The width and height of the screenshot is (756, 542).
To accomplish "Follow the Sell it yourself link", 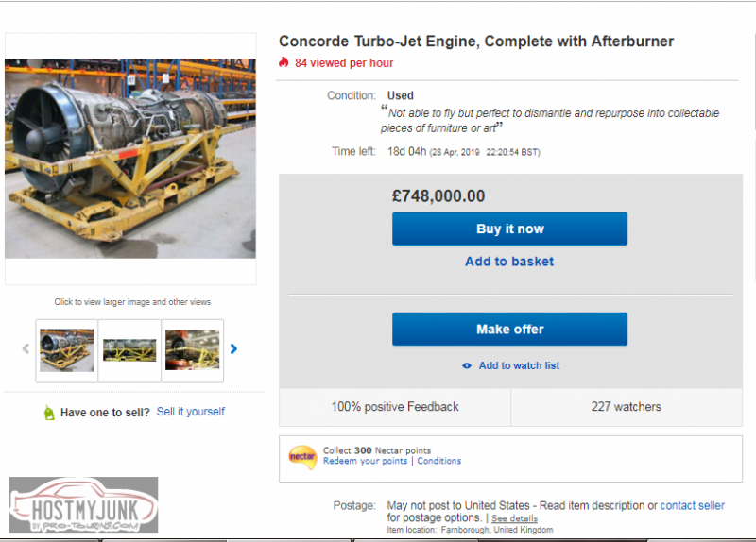I will tap(191, 412).
